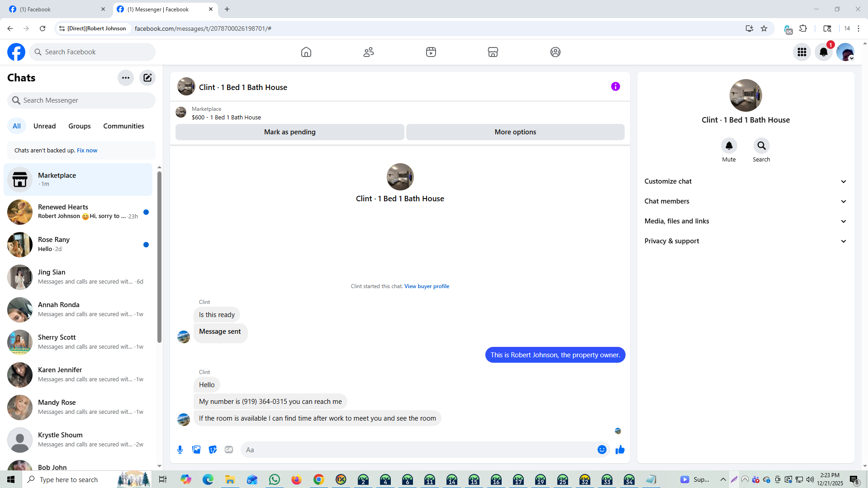Expand Privacy & support section
The width and height of the screenshot is (868, 488).
tap(745, 241)
